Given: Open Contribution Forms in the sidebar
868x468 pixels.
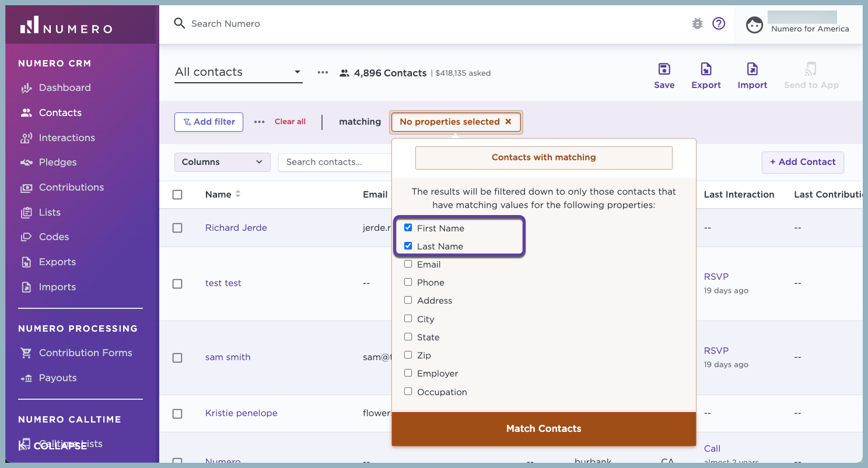Looking at the screenshot, I should [85, 353].
